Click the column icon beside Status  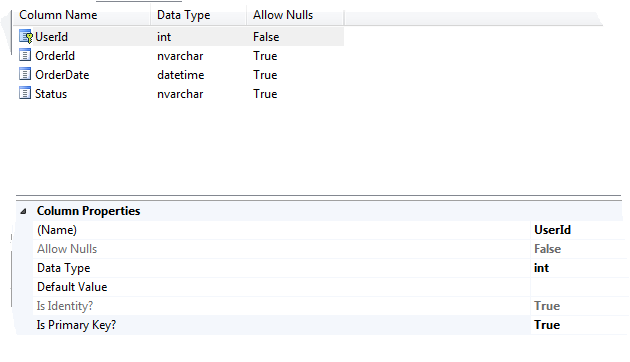(x=25, y=93)
